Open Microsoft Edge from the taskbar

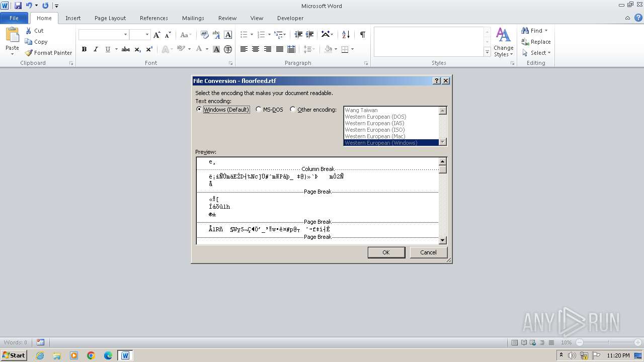click(x=108, y=355)
